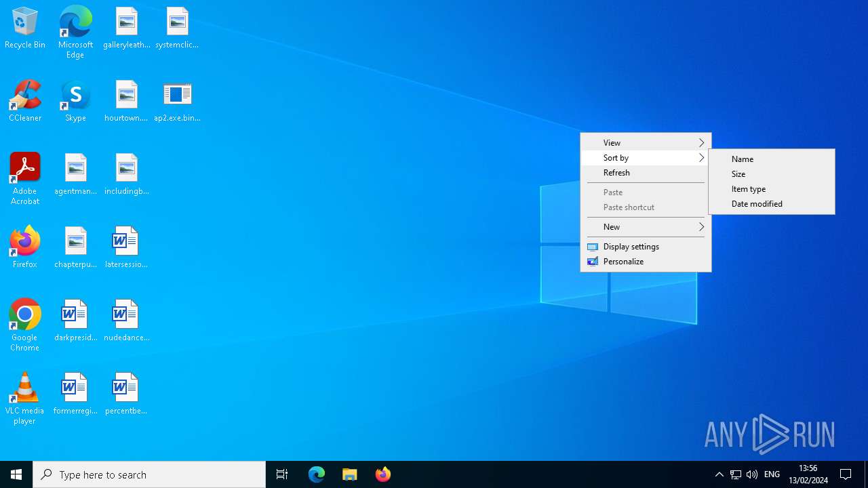
Task: Open the Recycle Bin desktop icon
Action: point(25,28)
